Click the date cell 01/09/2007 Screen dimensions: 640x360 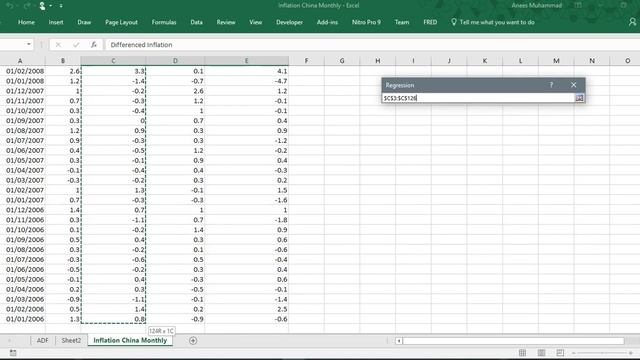coord(24,120)
